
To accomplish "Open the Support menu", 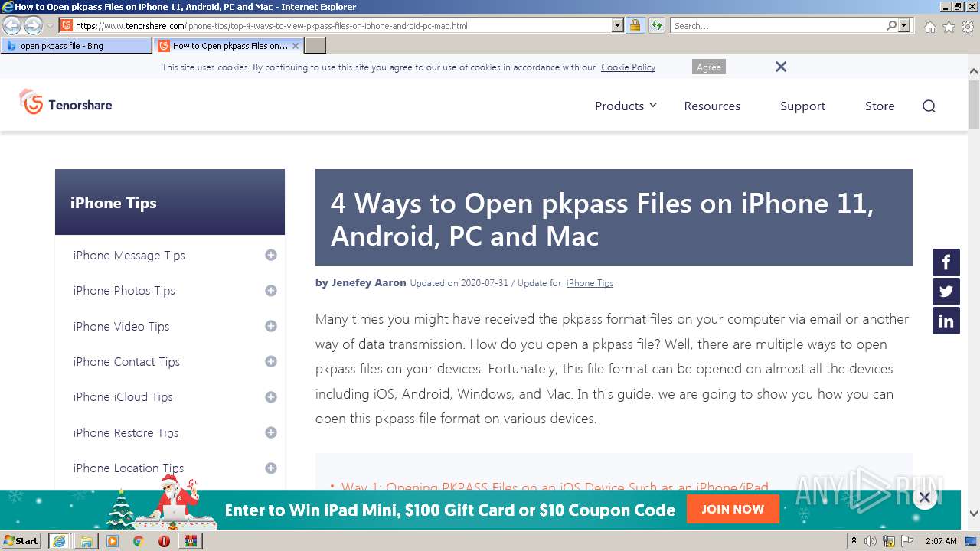I will coord(802,106).
